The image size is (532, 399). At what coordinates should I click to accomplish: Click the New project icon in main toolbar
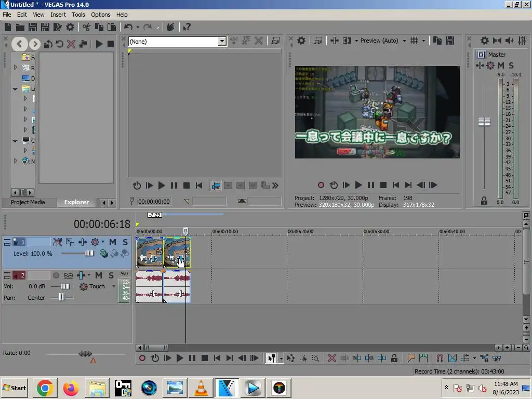[8, 27]
